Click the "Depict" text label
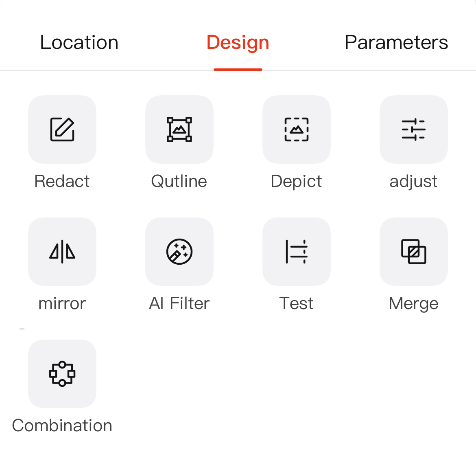The height and width of the screenshot is (452, 476). (296, 181)
